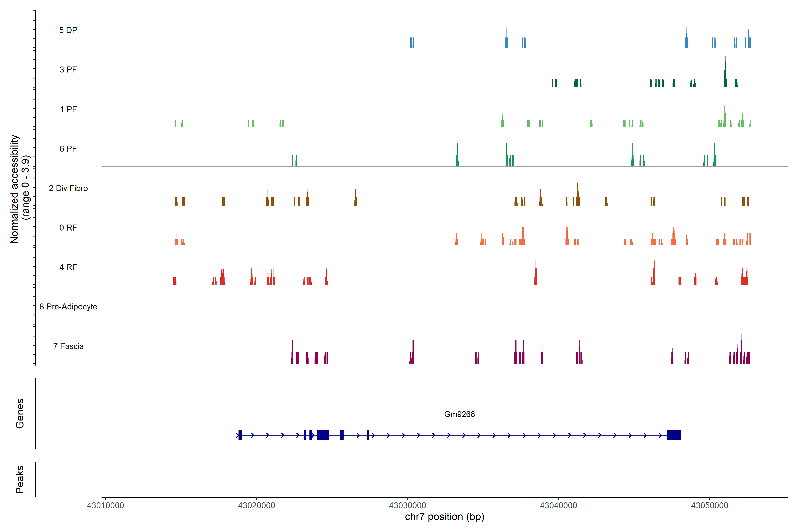Click the 43050000 axis tick label
798x532 pixels.
pos(710,505)
